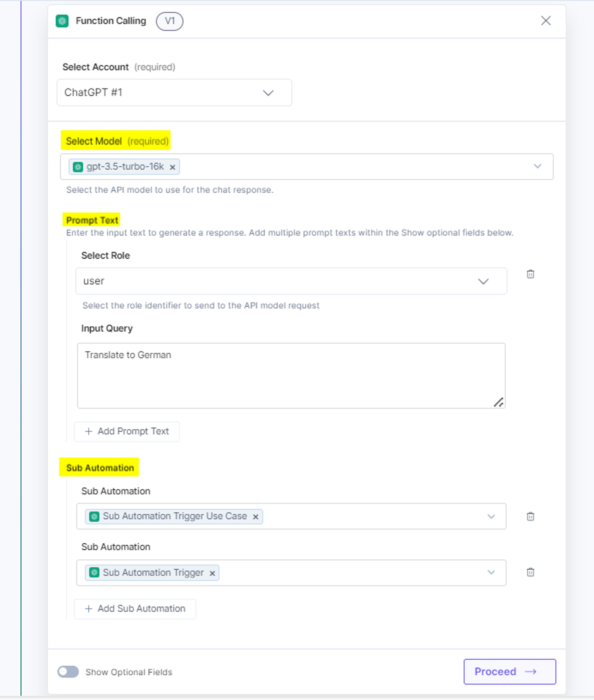Click the V1 version badge
This screenshot has width=594, height=700.
click(170, 21)
